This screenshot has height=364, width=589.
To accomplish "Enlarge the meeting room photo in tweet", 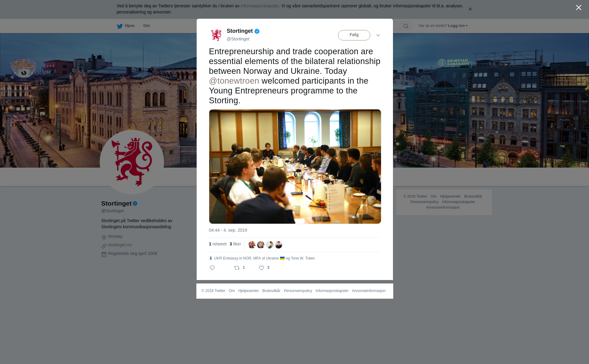I will click(x=295, y=166).
